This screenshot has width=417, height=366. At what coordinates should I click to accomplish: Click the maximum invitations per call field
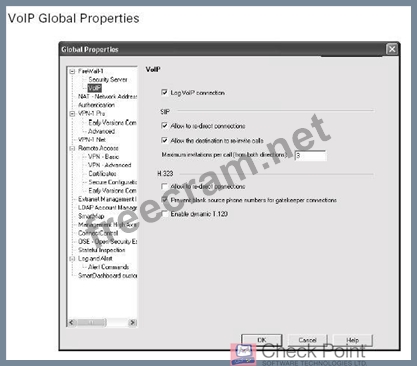tap(310, 155)
